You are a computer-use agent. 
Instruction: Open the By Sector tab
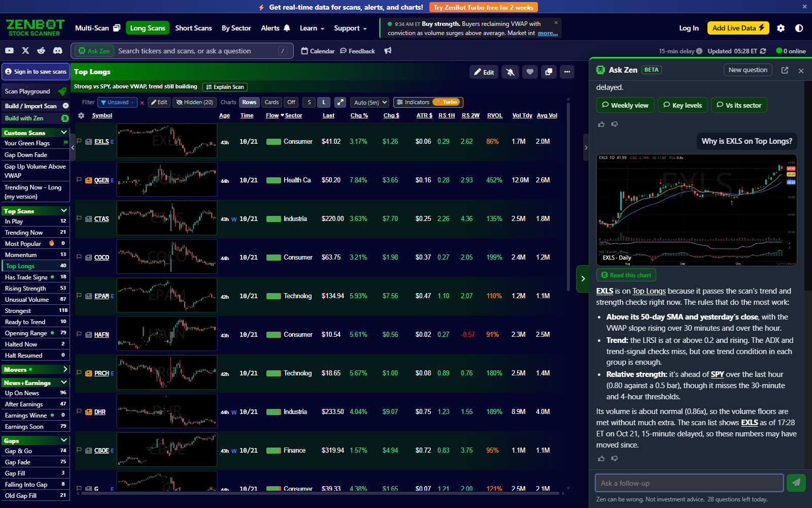point(236,28)
